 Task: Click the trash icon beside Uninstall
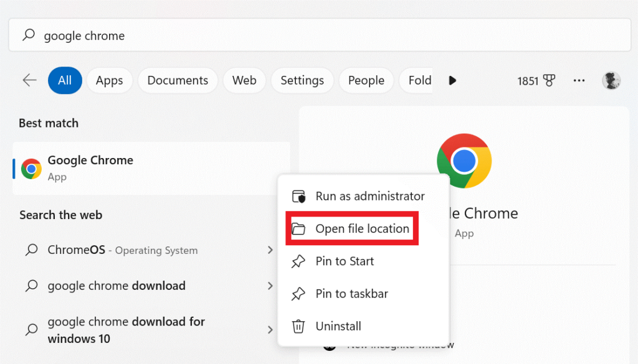coord(298,326)
